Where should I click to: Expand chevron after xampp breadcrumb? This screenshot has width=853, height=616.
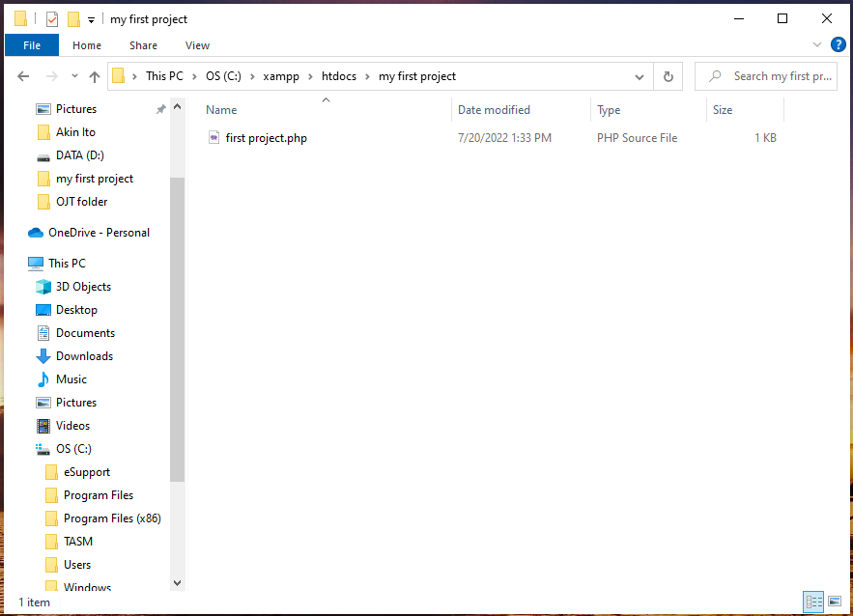coord(310,76)
